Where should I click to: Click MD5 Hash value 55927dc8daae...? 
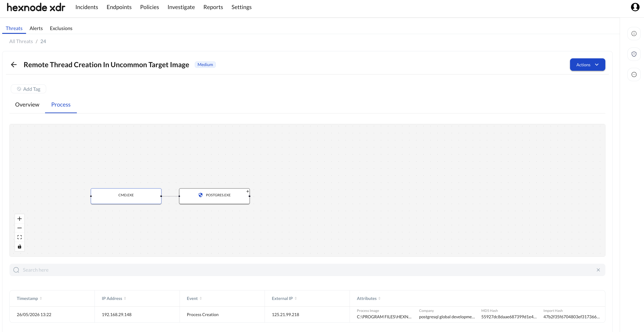(509, 317)
